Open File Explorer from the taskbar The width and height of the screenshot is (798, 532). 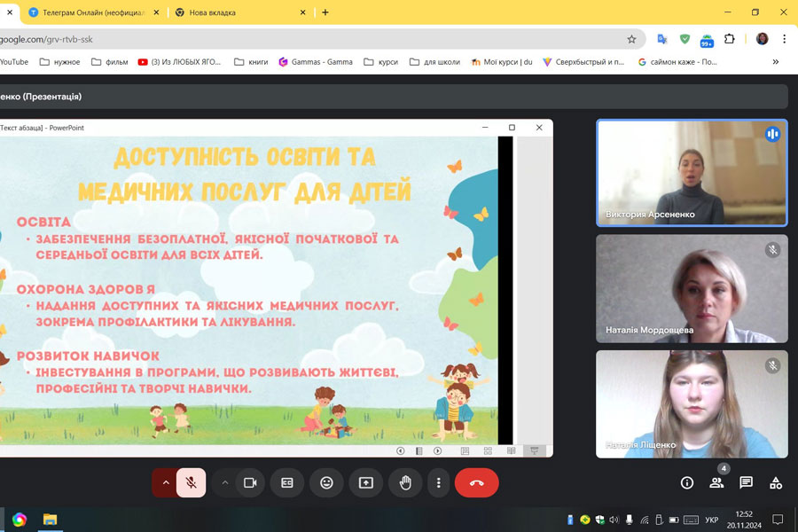tap(51, 520)
